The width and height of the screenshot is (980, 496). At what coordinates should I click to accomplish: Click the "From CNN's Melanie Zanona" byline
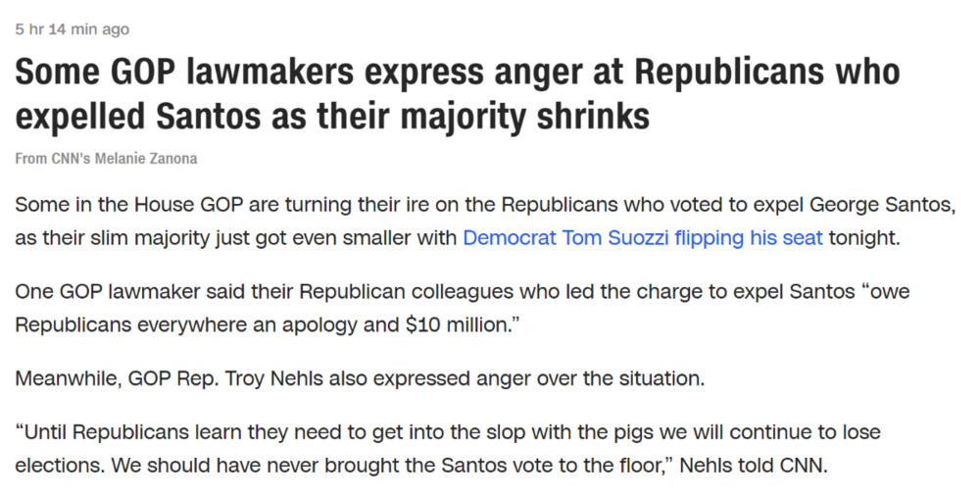(x=106, y=159)
